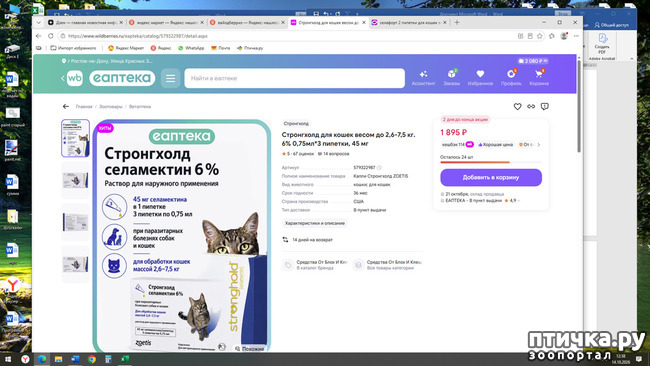Screen dimensions: 650x366
Task: Open Windows Start button
Action: point(8,359)
